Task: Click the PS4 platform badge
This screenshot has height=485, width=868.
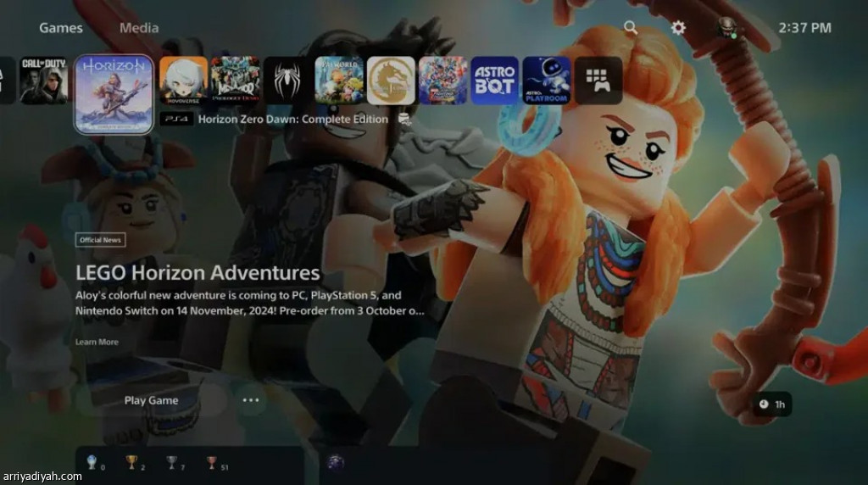Action: point(176,119)
